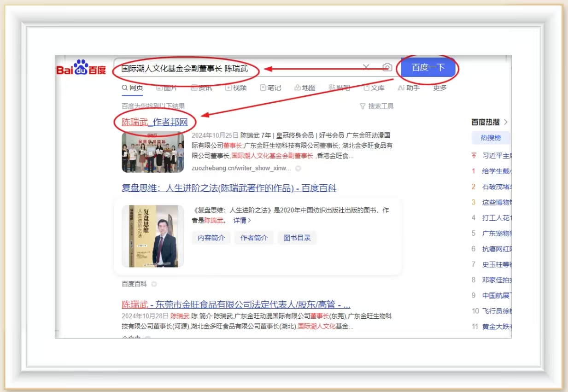This screenshot has width=568, height=392.
Task: Switch to the 视频 tab
Action: click(236, 88)
